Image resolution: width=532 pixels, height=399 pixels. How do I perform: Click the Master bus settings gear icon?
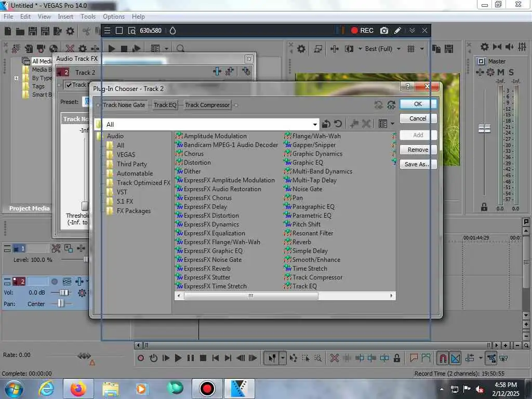point(490,72)
